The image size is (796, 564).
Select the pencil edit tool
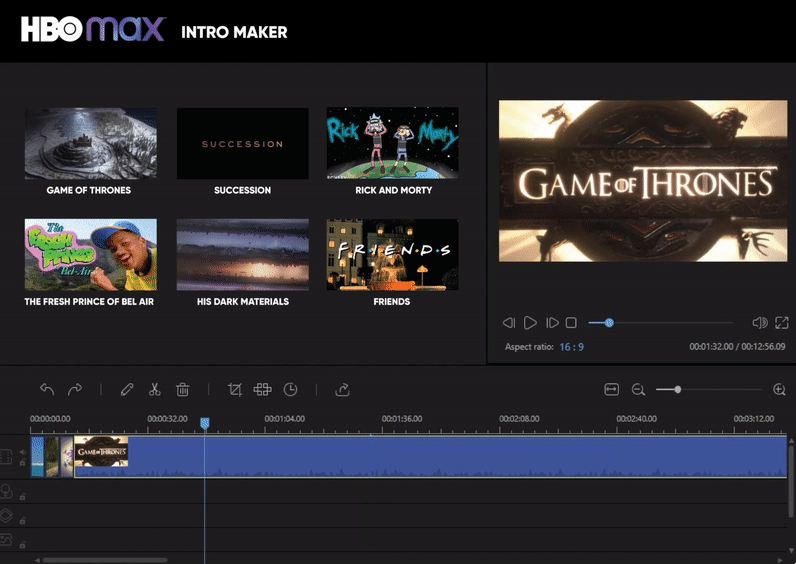coord(127,389)
